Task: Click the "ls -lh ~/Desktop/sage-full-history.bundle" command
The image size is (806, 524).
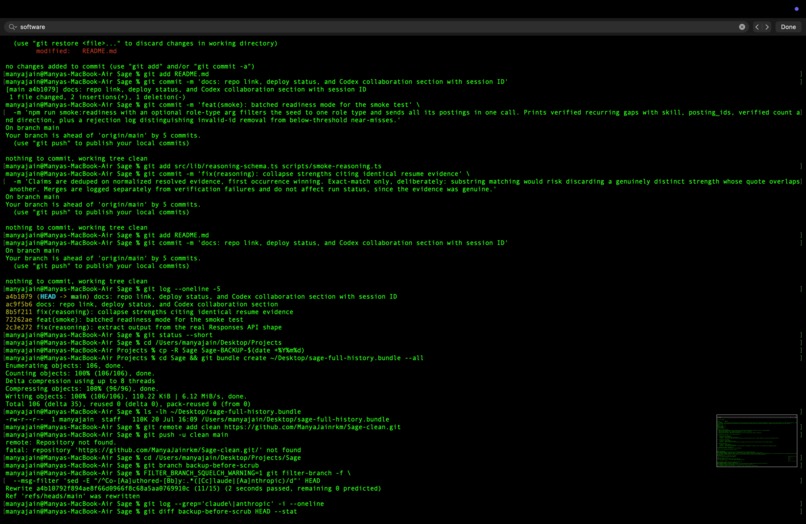Action: [x=153, y=411]
